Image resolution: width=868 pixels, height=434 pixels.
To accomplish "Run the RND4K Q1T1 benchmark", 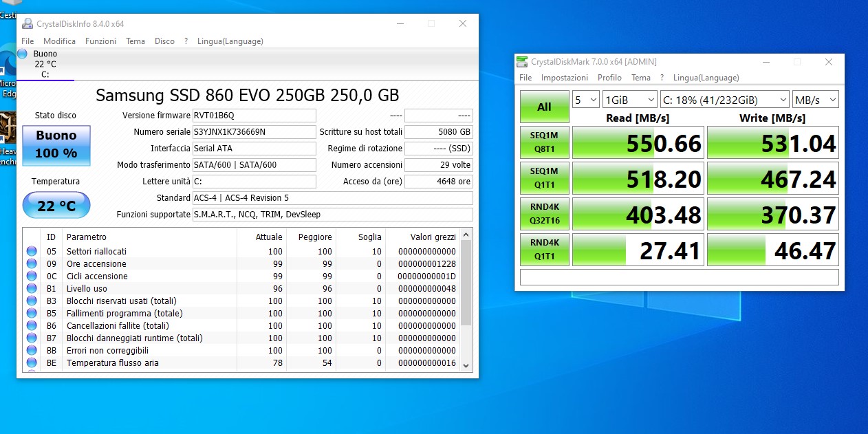I will [544, 249].
